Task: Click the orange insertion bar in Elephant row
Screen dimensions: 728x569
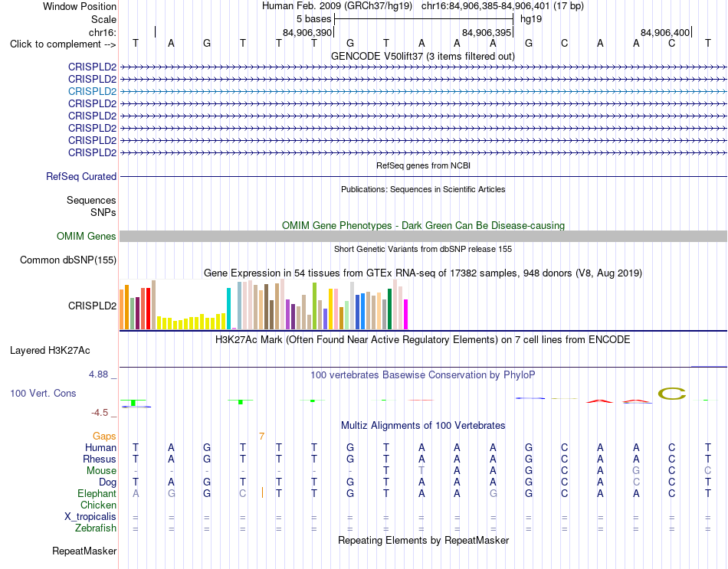Action: 262,492
